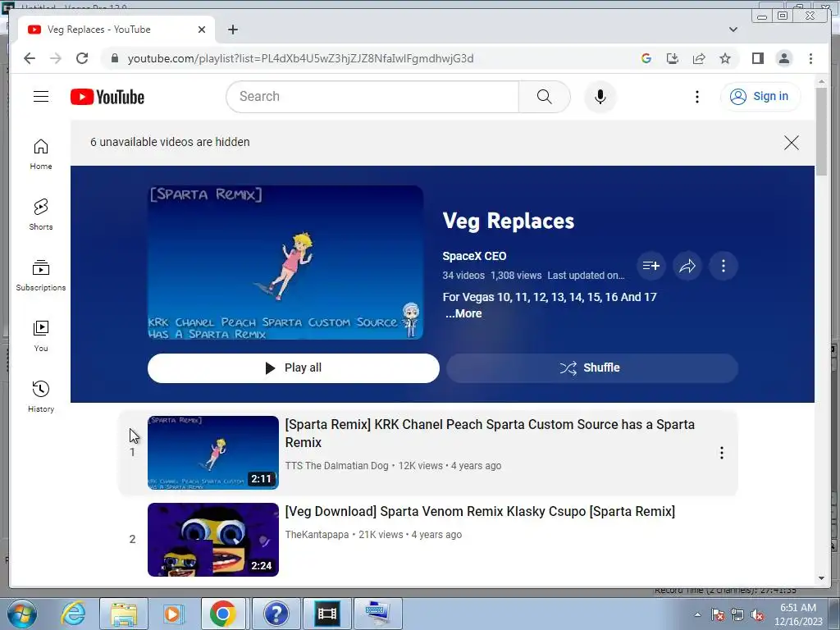
Task: Click the large playlist cover thumbnail
Action: point(285,262)
